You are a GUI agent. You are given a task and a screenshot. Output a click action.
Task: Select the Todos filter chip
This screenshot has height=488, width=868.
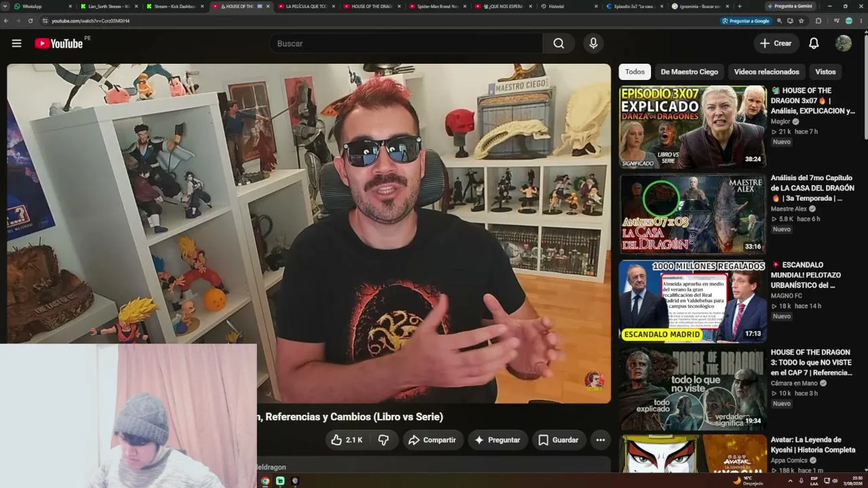tap(635, 72)
